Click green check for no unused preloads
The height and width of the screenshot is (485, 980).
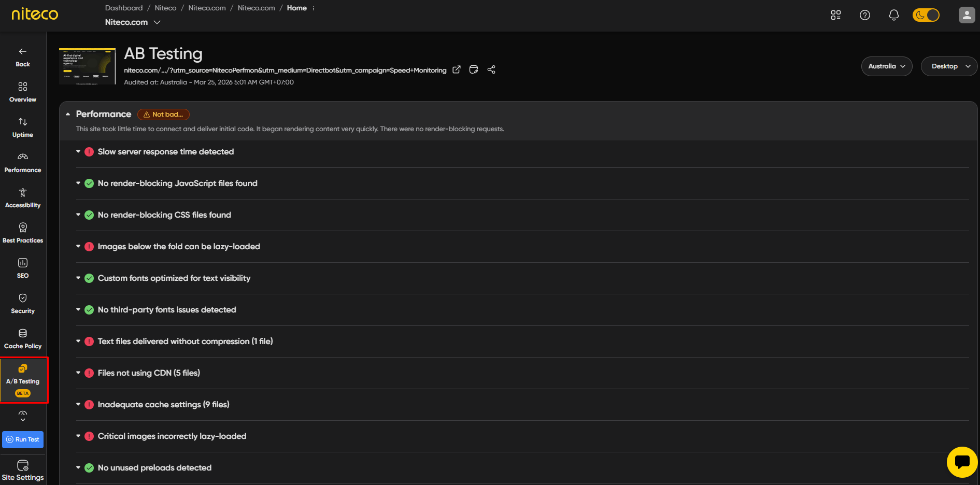(89, 468)
